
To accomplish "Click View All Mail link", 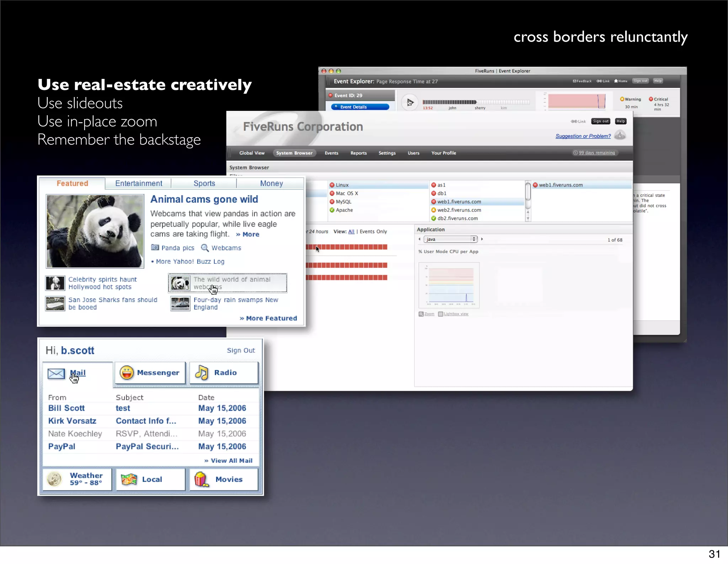I will [x=231, y=461].
